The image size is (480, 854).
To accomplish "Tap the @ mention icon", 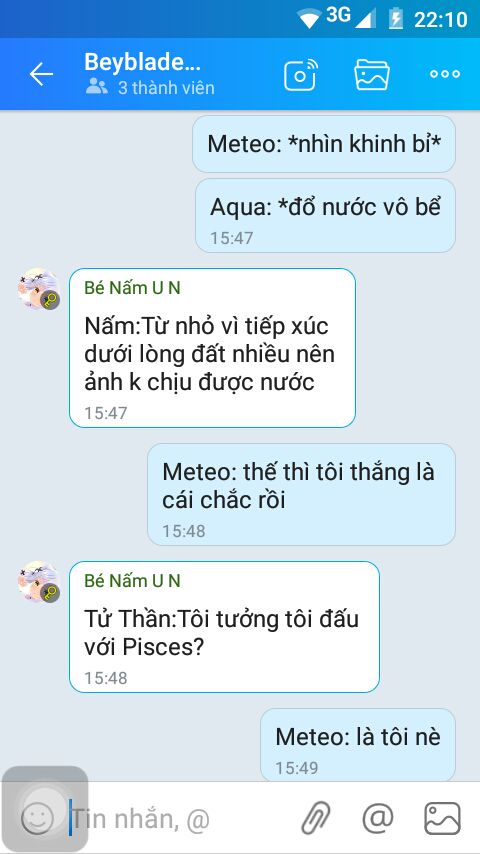I will point(378,818).
